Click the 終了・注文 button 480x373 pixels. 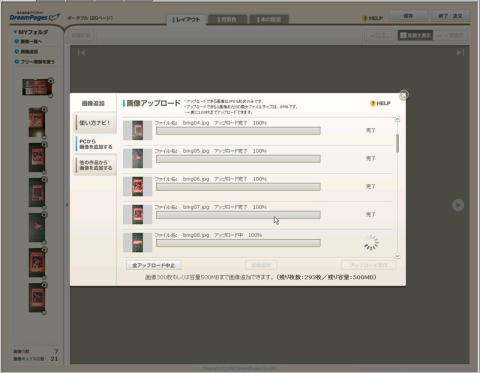coord(450,16)
